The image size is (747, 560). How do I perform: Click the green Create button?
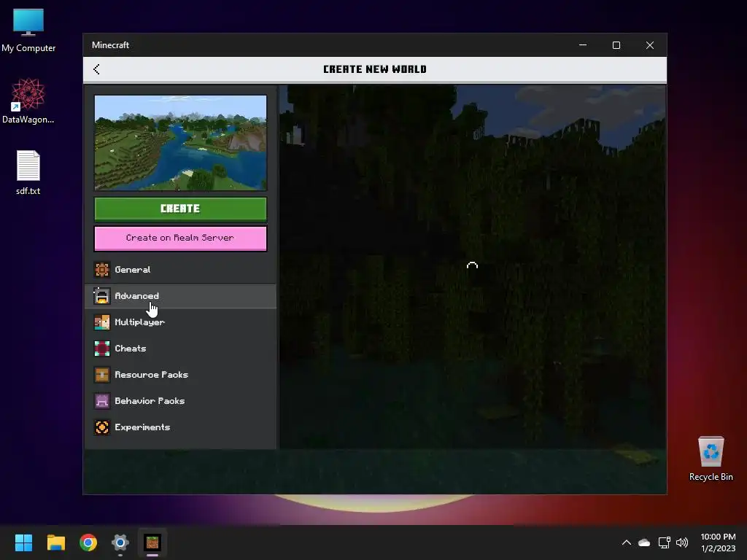tap(181, 209)
